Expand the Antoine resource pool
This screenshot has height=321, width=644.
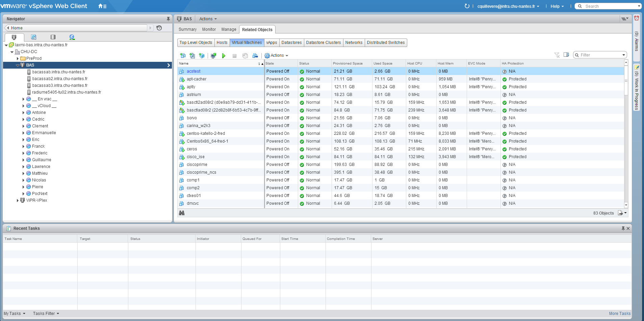point(23,113)
